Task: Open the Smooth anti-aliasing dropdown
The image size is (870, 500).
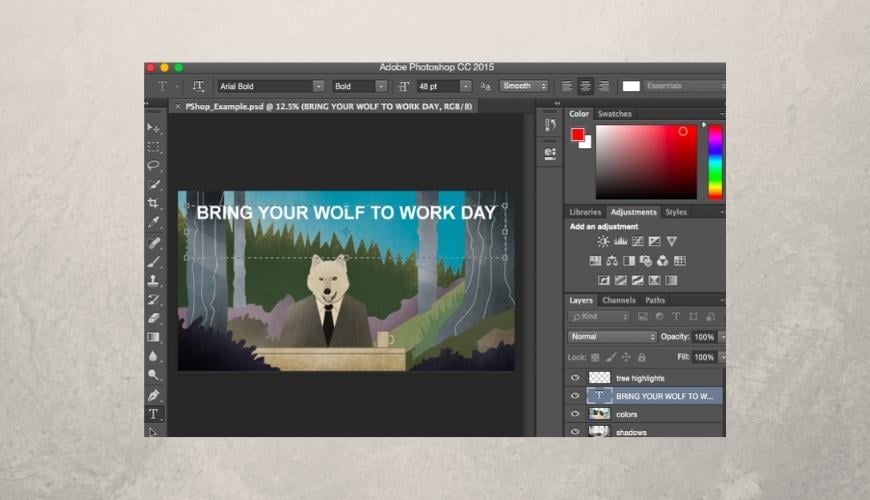Action: [x=524, y=86]
